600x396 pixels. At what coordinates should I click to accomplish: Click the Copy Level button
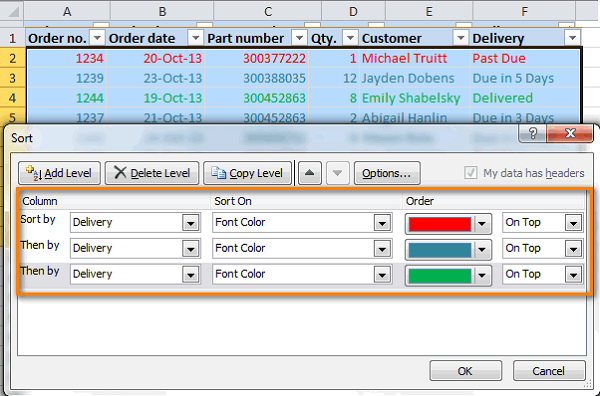[x=247, y=173]
